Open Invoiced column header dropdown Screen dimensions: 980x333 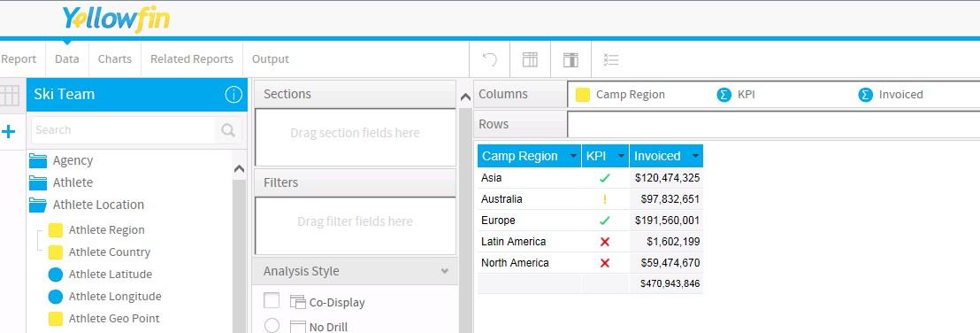coord(694,156)
